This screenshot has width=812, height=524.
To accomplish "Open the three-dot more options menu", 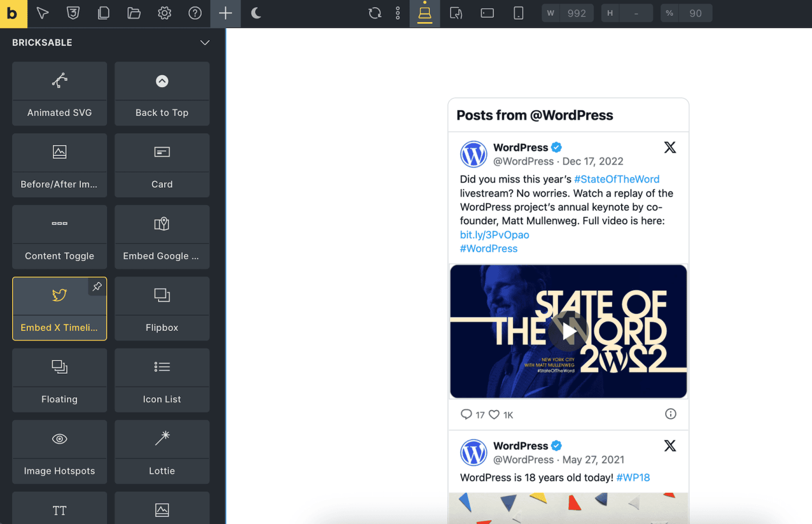I will point(397,13).
